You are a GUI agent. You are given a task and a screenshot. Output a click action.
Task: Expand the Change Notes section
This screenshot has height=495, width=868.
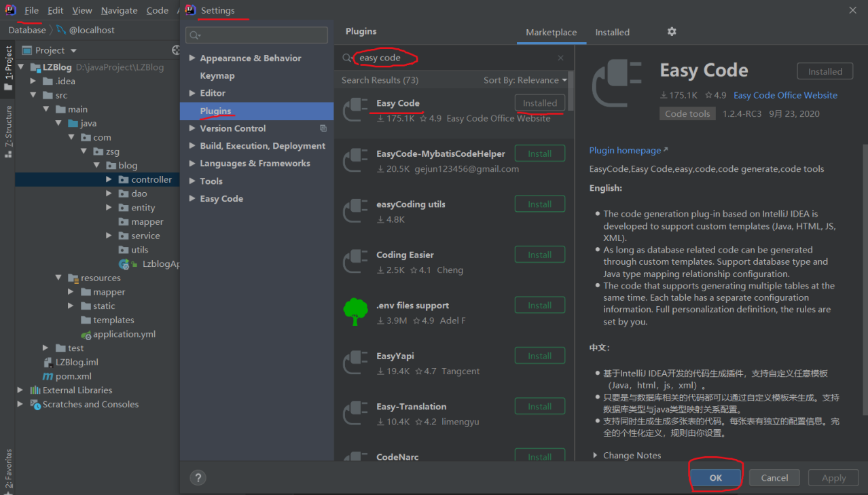[x=596, y=456]
